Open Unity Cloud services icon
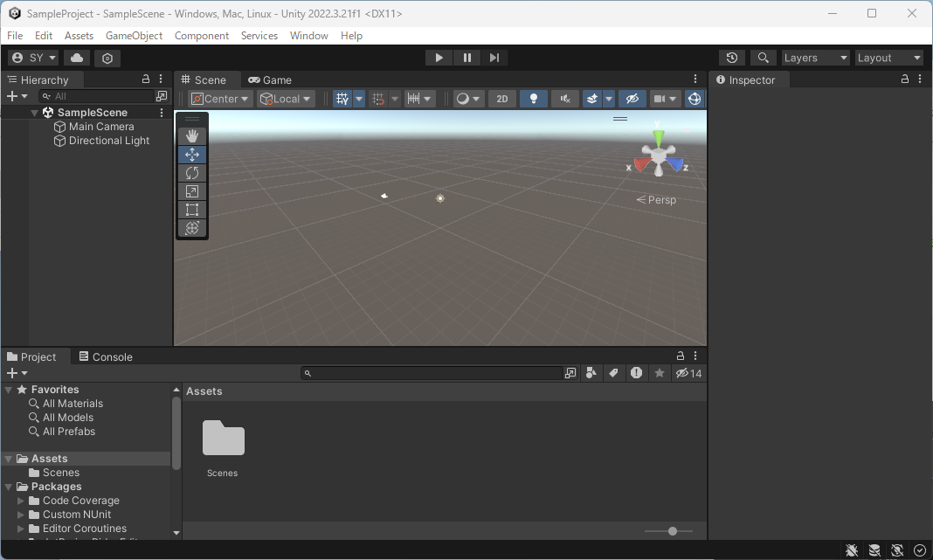The height and width of the screenshot is (560, 933). pyautogui.click(x=77, y=58)
